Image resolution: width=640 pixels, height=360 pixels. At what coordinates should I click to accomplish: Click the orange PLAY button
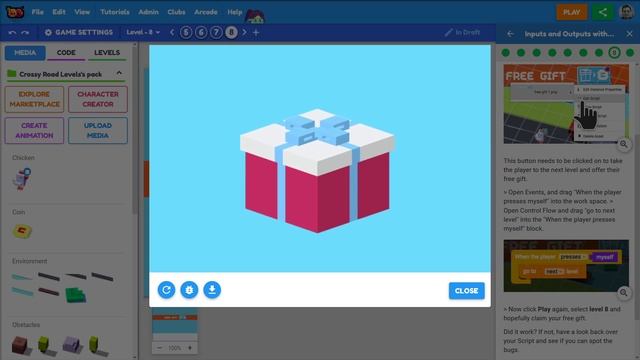click(572, 12)
